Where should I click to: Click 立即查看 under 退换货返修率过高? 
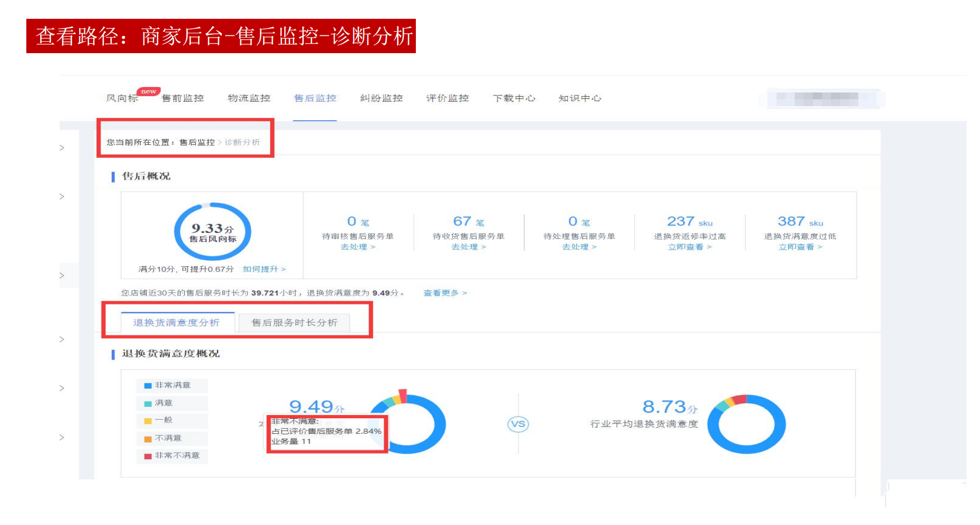(x=690, y=247)
